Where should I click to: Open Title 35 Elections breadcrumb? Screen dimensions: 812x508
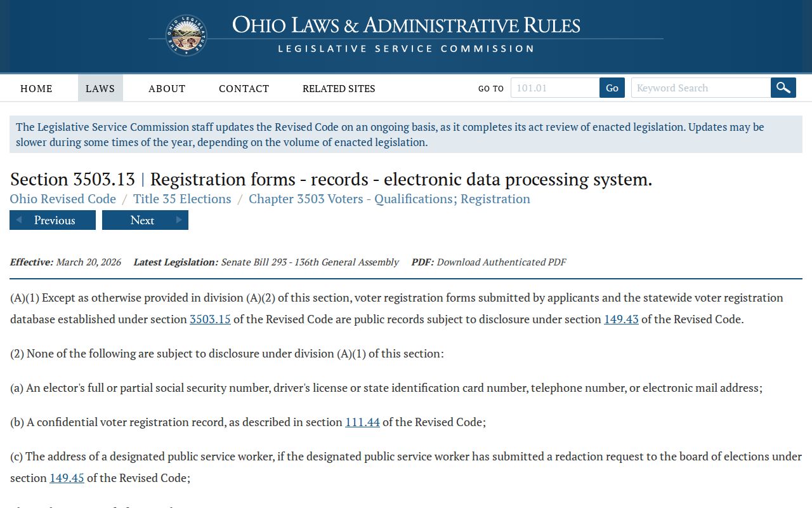(182, 199)
